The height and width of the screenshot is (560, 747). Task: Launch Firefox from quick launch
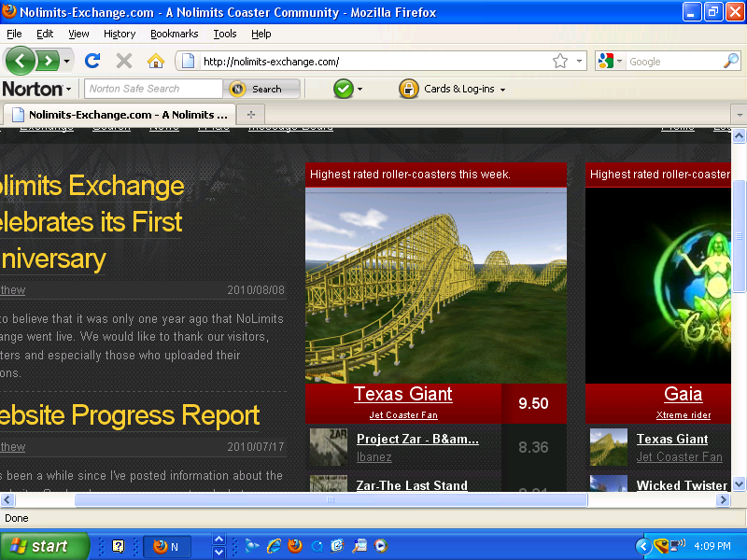pos(295,546)
